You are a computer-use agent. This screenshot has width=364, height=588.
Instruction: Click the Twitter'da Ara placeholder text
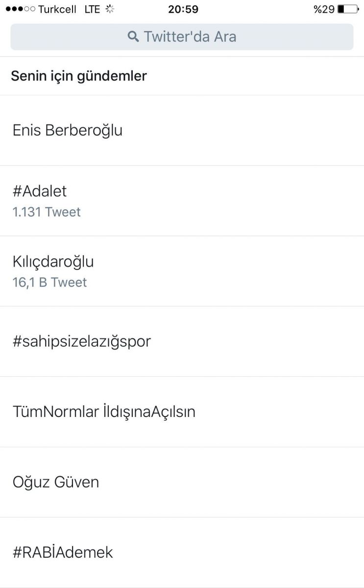(190, 37)
